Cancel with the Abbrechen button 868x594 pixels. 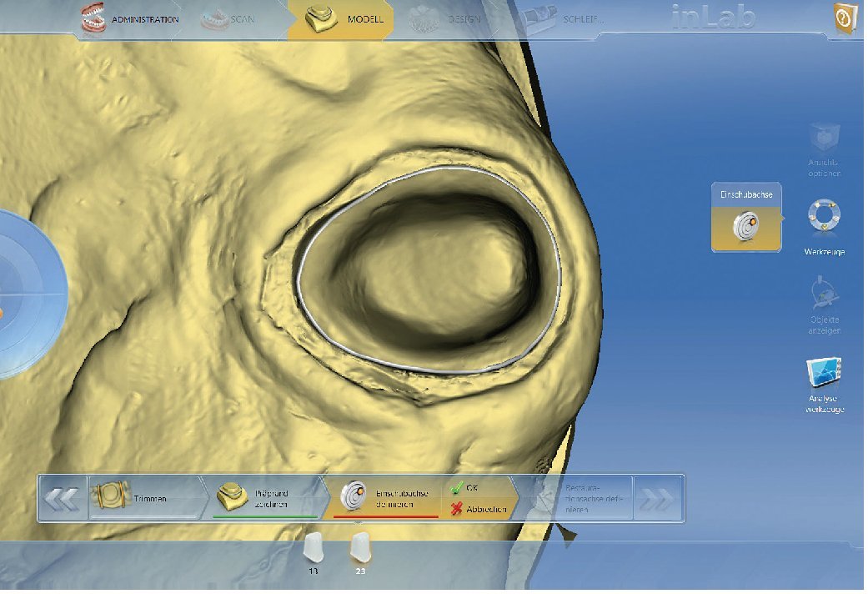click(479, 509)
